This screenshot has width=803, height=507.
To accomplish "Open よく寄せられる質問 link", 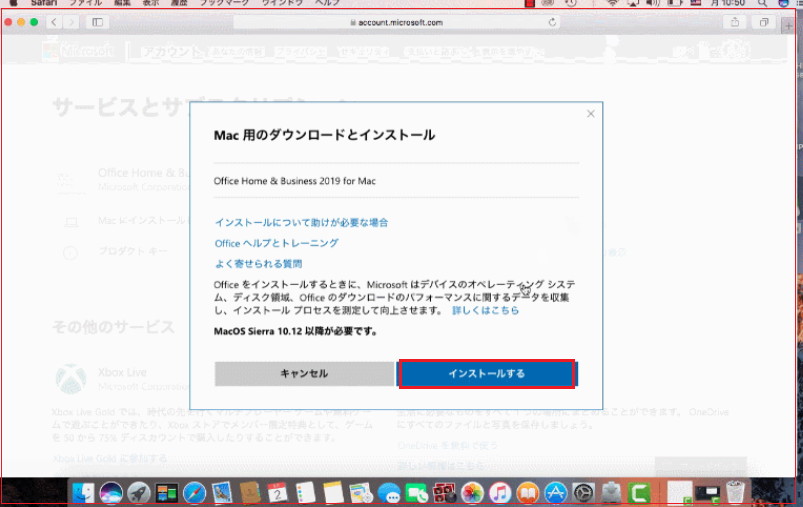I will pyautogui.click(x=258, y=263).
